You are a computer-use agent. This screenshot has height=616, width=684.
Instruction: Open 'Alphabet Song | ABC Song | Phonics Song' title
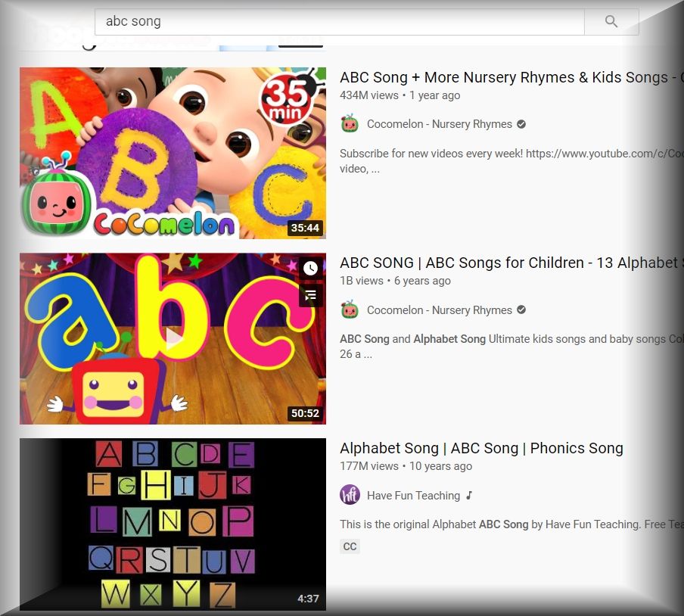click(481, 448)
